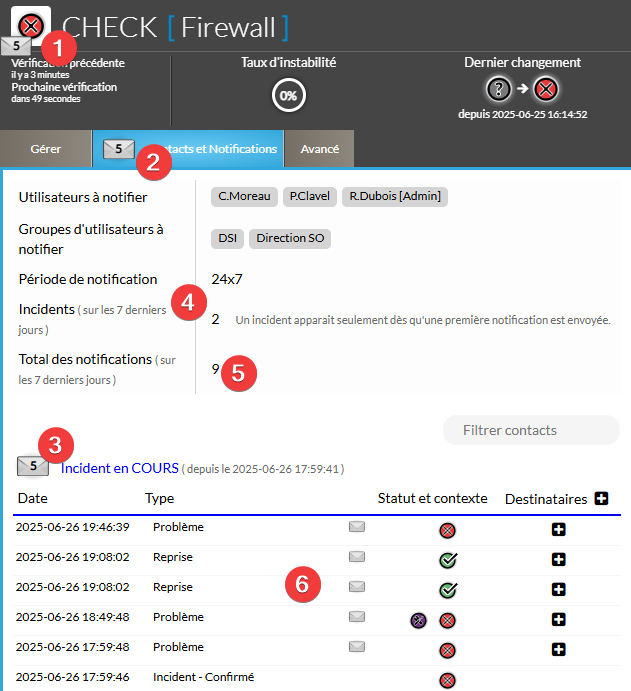The image size is (631, 691).
Task: Click the 0% instability rate gauge
Action: 288,96
